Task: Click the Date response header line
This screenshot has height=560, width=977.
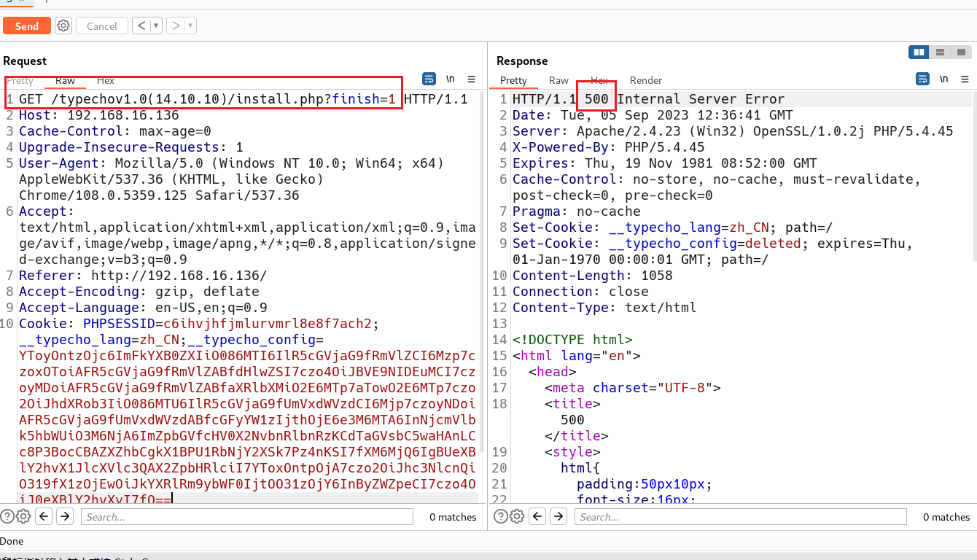Action: (653, 115)
